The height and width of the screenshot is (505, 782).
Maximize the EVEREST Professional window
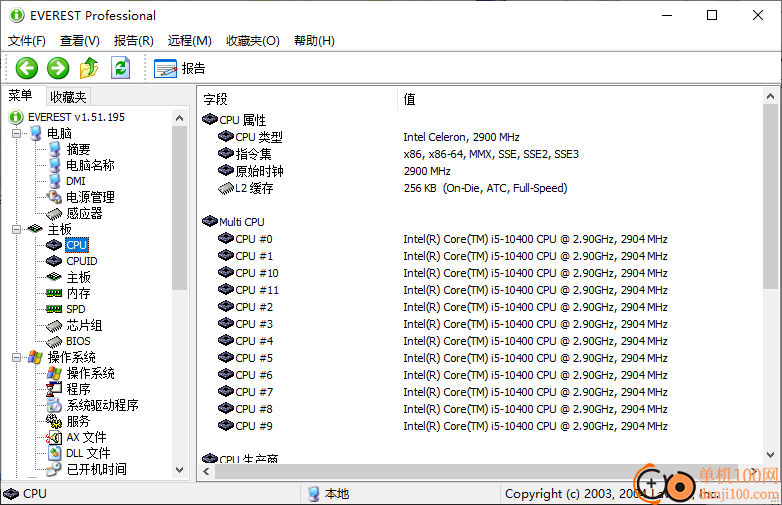[712, 15]
